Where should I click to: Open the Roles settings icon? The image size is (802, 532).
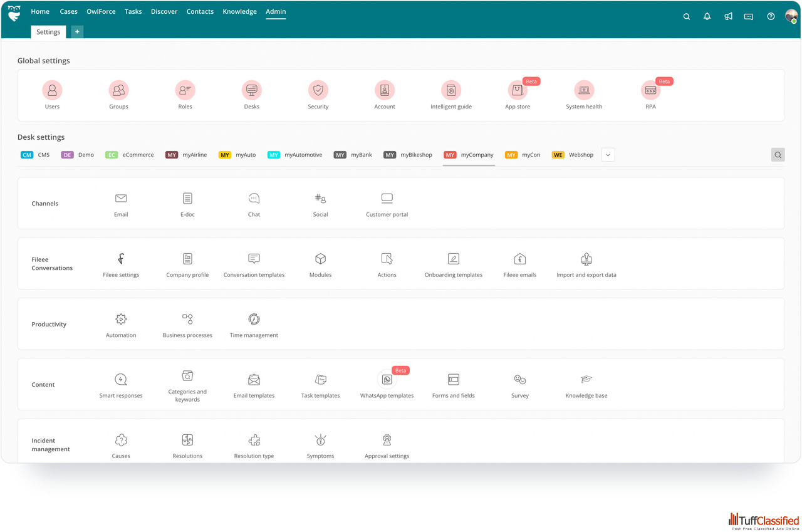coord(185,90)
